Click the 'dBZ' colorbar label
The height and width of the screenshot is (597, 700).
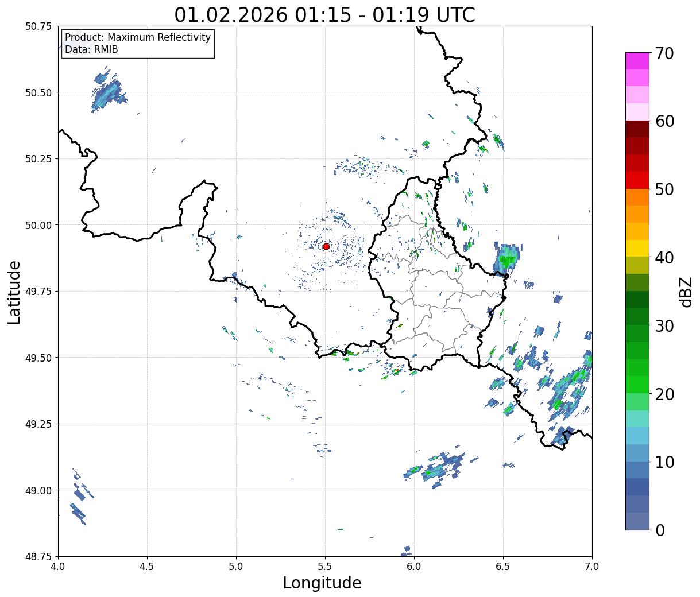(x=686, y=292)
